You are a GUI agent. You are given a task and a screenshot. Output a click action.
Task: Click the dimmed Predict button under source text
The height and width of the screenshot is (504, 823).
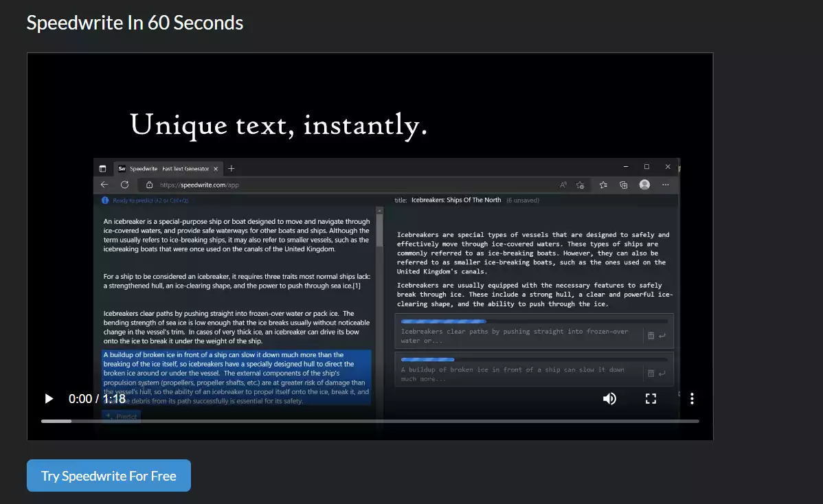[121, 416]
